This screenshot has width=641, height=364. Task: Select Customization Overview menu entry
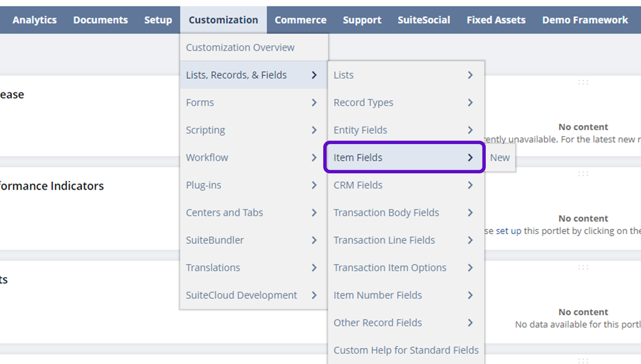[x=240, y=47]
